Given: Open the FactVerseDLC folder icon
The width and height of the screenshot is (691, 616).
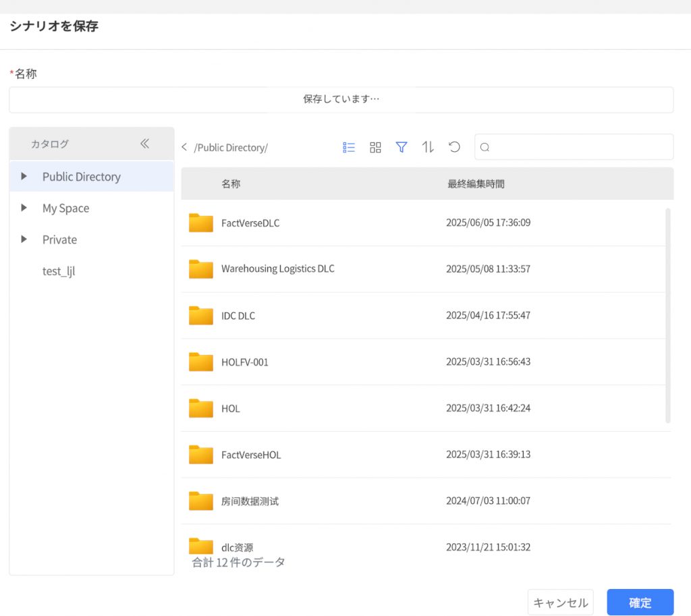Looking at the screenshot, I should point(201,223).
